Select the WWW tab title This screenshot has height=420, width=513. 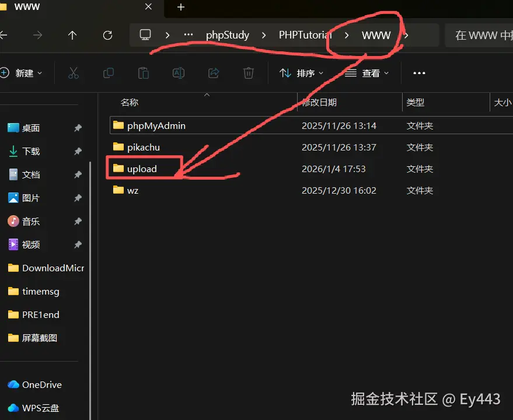coord(27,6)
